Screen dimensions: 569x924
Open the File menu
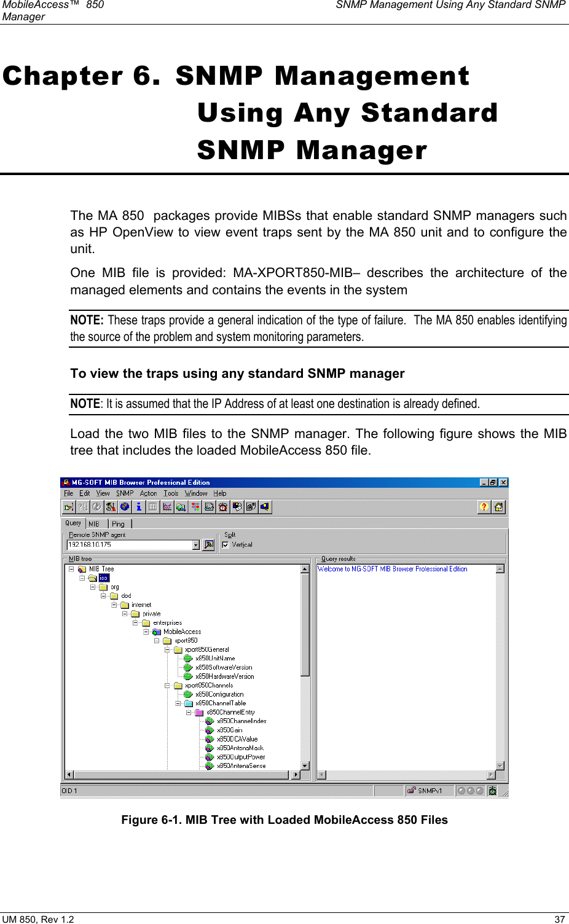pos(69,493)
